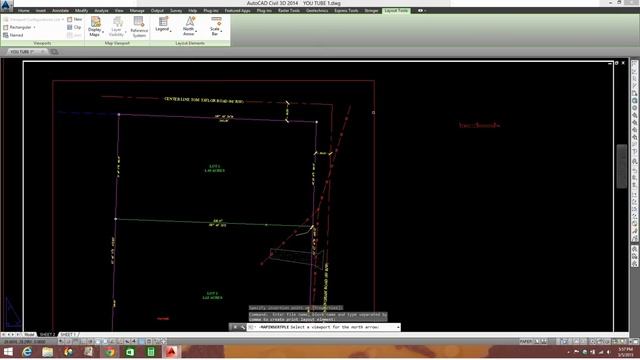This screenshot has height=360, width=640.
Task: Open File Explorer from the taskbar
Action: 48,352
